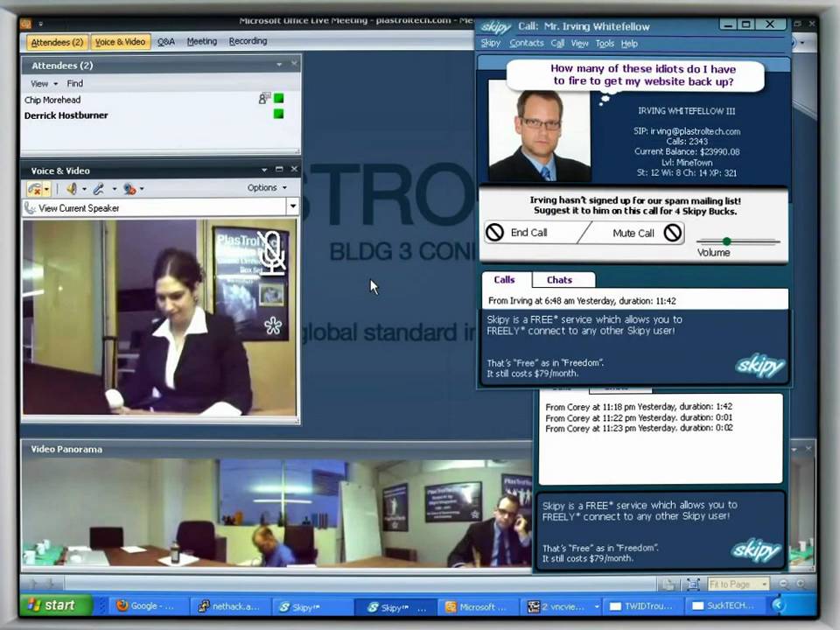
Task: Click the webcam icon in Voice & Video toolbar
Action: (x=129, y=189)
